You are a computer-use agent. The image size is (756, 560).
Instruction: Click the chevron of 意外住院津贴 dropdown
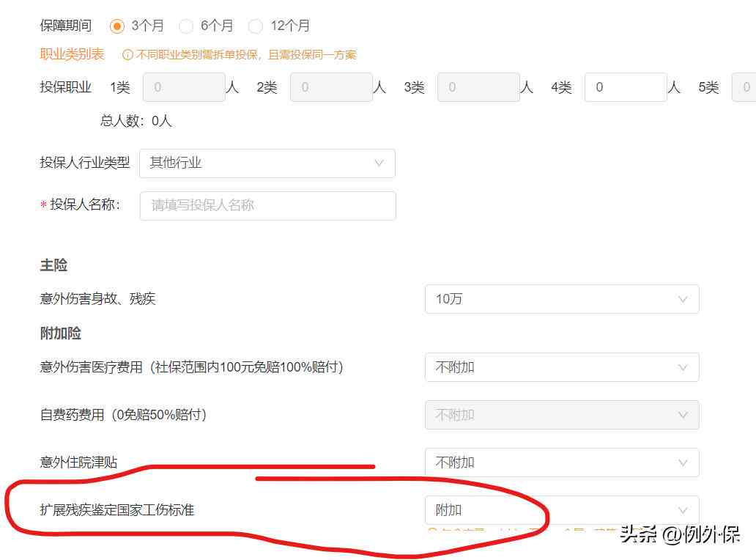(683, 463)
